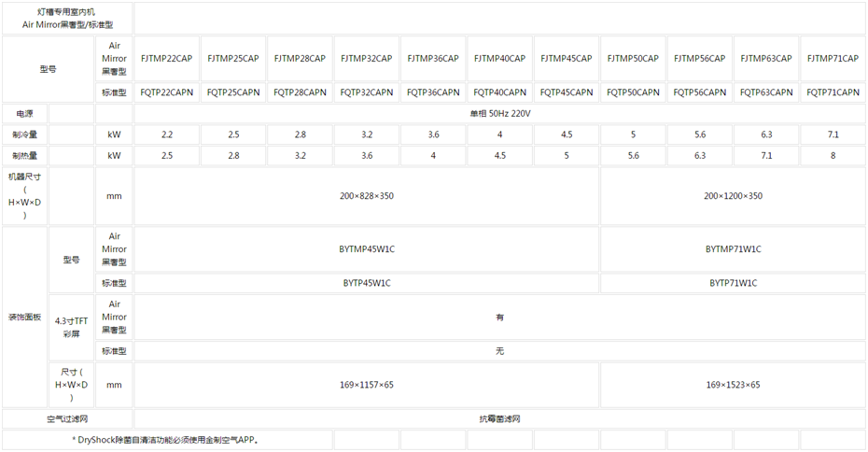Click standard model FQTP22CAPN
This screenshot has height=452, width=868.
coord(167,92)
